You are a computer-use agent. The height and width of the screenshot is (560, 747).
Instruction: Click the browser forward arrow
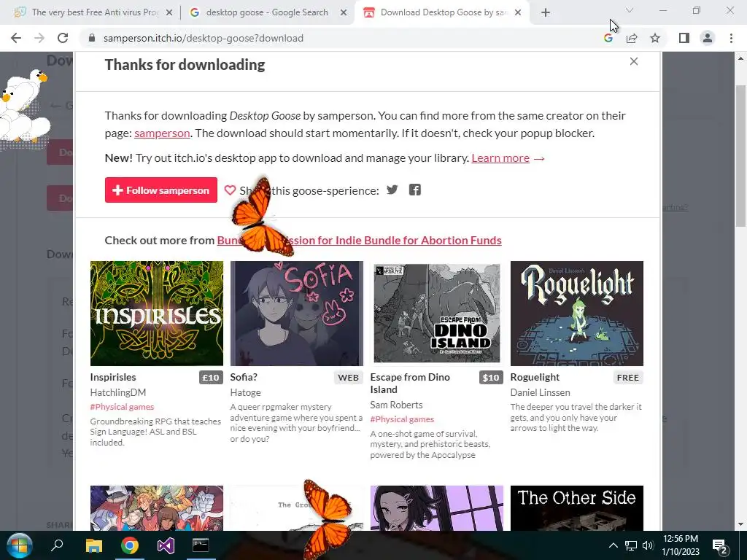pyautogui.click(x=39, y=38)
